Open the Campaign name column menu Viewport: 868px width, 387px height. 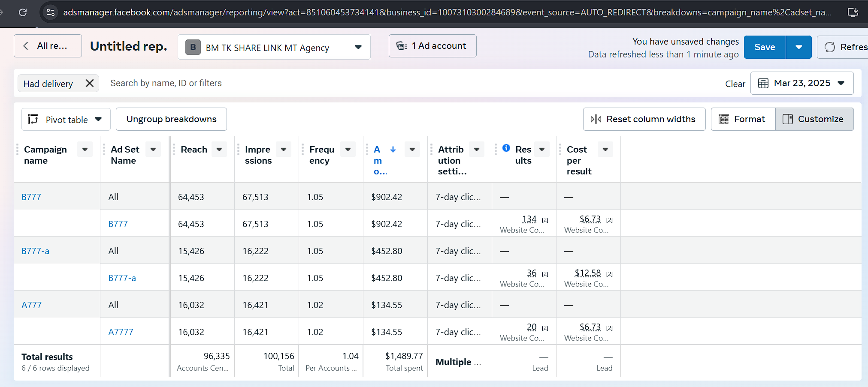click(85, 149)
